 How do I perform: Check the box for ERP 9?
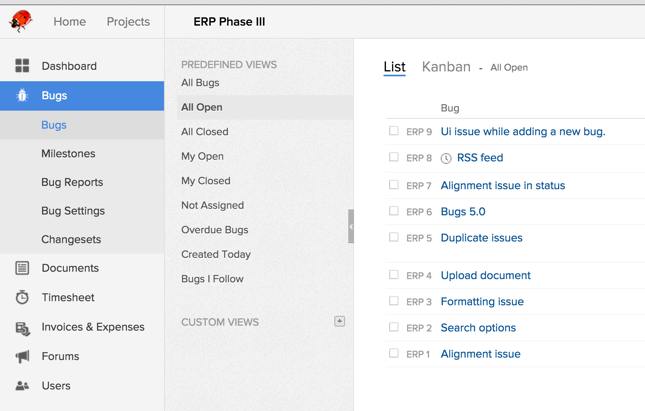tap(394, 131)
